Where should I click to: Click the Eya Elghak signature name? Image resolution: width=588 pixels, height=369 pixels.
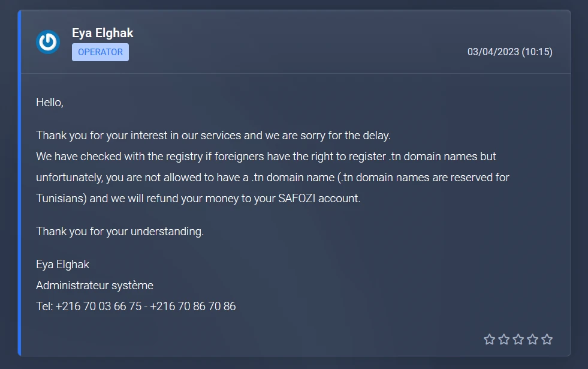(x=63, y=264)
